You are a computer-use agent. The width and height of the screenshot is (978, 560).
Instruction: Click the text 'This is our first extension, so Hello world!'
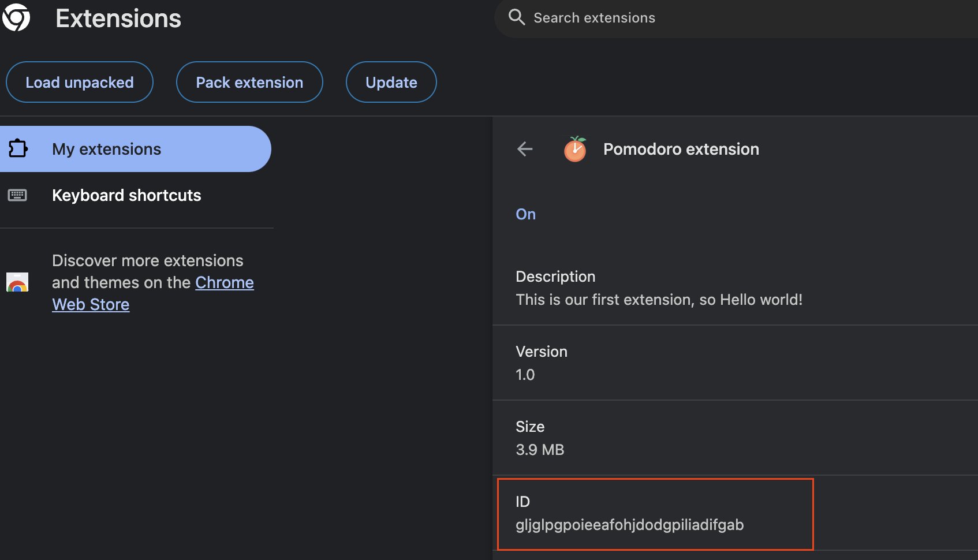coord(659,300)
